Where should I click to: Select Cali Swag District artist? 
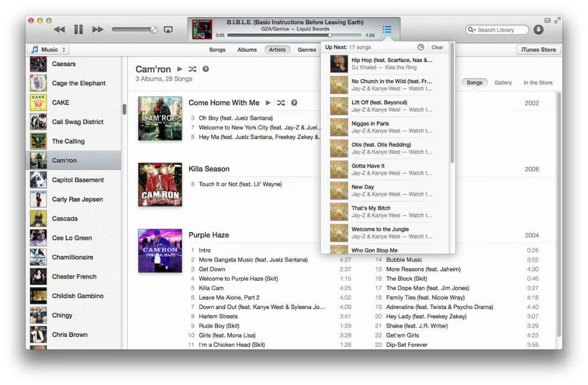point(73,121)
